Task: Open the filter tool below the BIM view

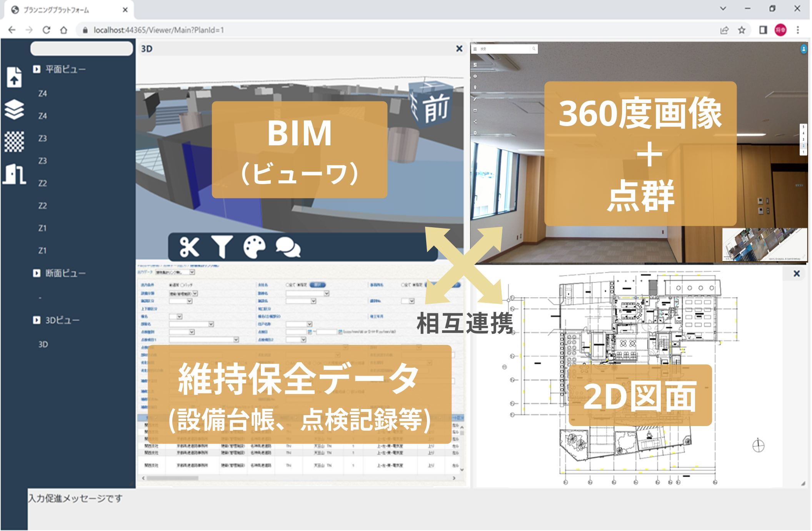Action: tap(222, 246)
